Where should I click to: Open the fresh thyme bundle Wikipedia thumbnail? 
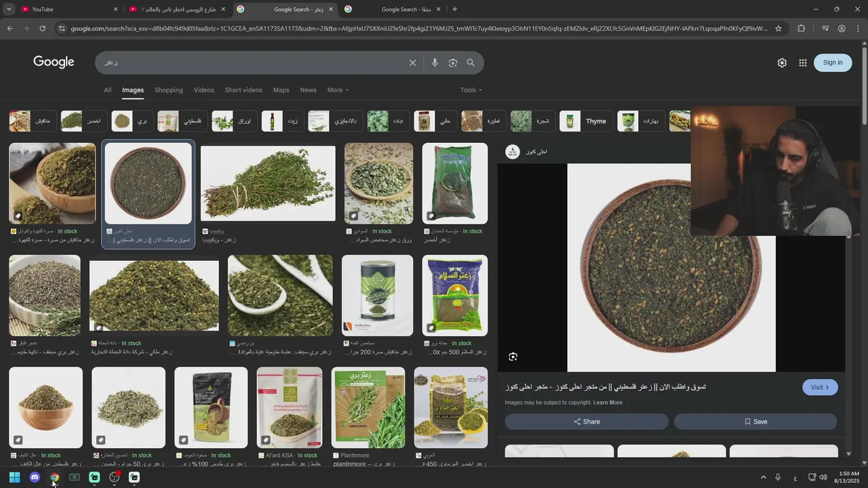(x=268, y=184)
